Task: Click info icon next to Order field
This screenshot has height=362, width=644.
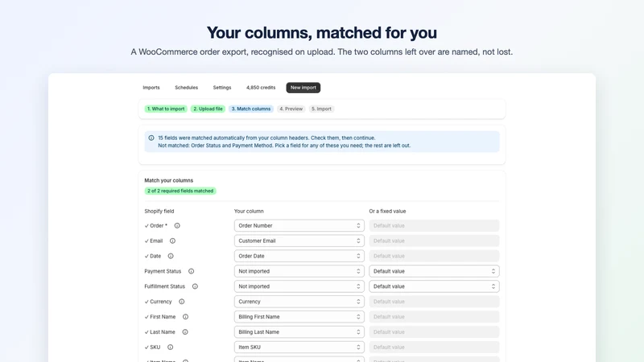Action: coord(177,226)
